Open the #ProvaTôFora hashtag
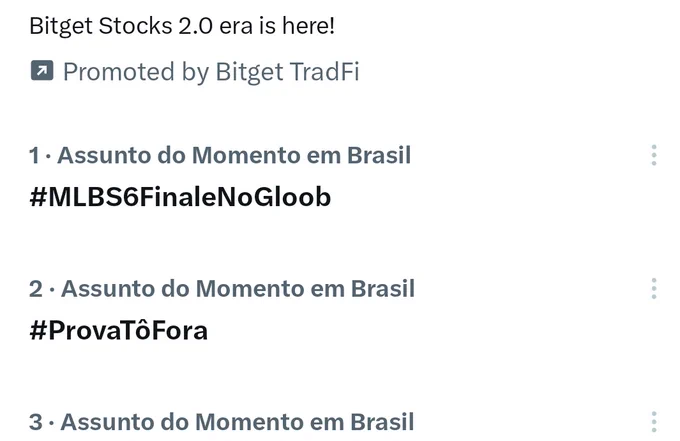 coord(118,330)
